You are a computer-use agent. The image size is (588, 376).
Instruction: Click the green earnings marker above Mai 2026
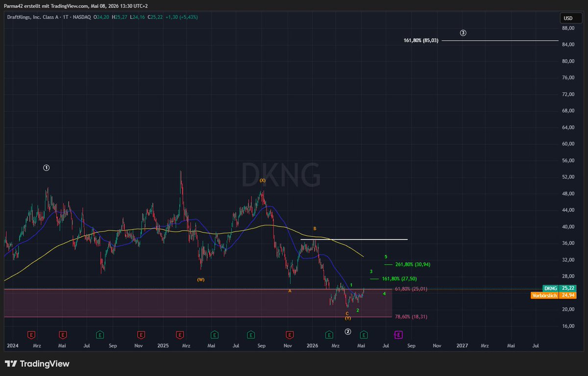point(364,335)
